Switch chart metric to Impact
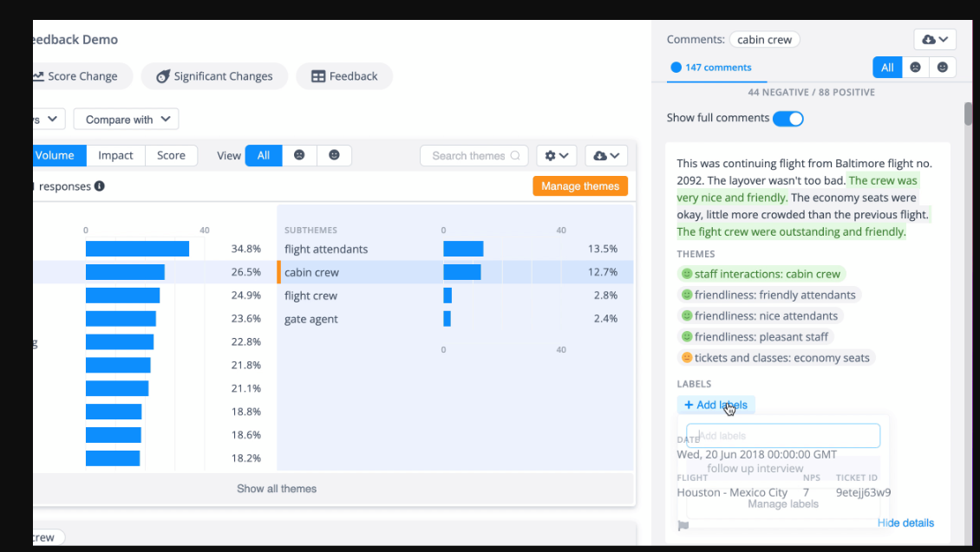 [115, 155]
